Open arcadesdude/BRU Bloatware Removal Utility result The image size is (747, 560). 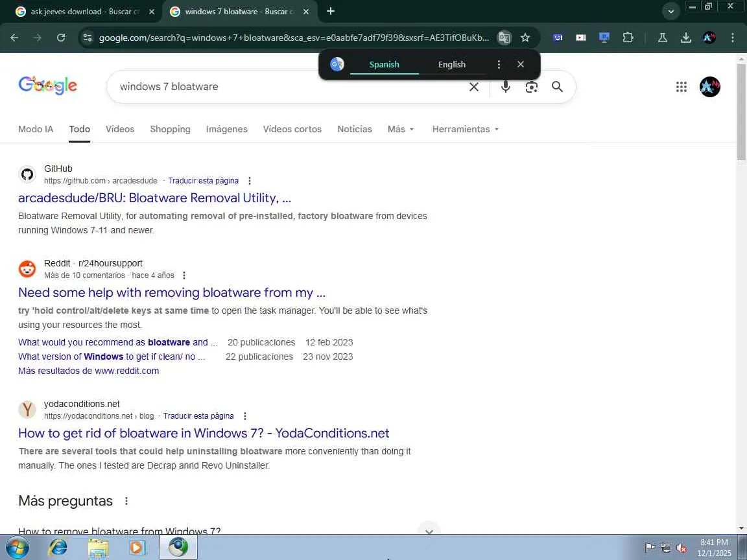click(154, 198)
